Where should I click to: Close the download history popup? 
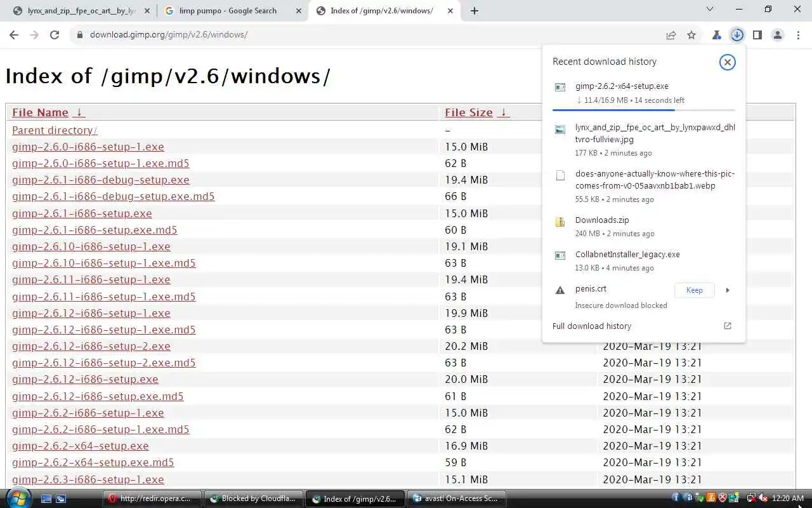[x=727, y=62]
